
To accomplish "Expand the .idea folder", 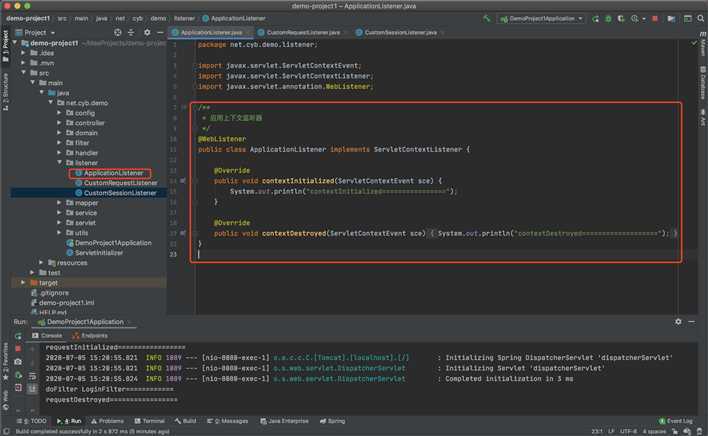I will pos(23,53).
